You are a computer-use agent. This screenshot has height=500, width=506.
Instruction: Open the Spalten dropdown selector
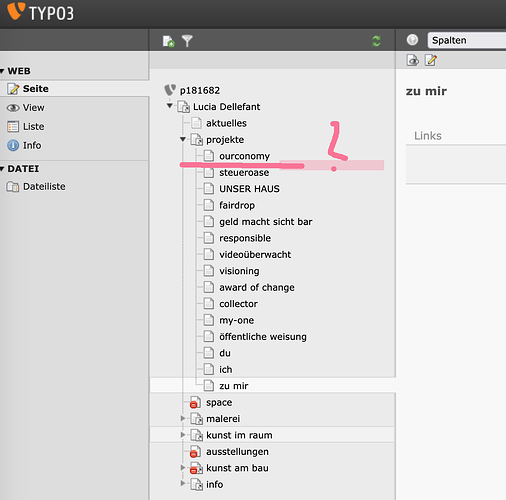pyautogui.click(x=467, y=40)
